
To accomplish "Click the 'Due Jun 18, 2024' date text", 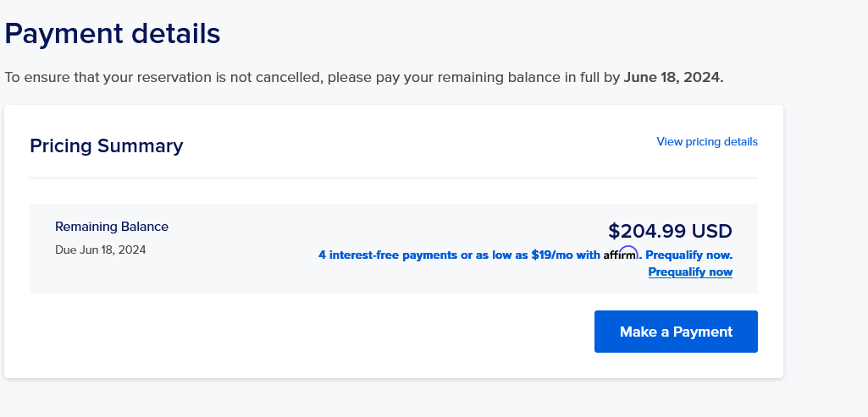I will [101, 250].
